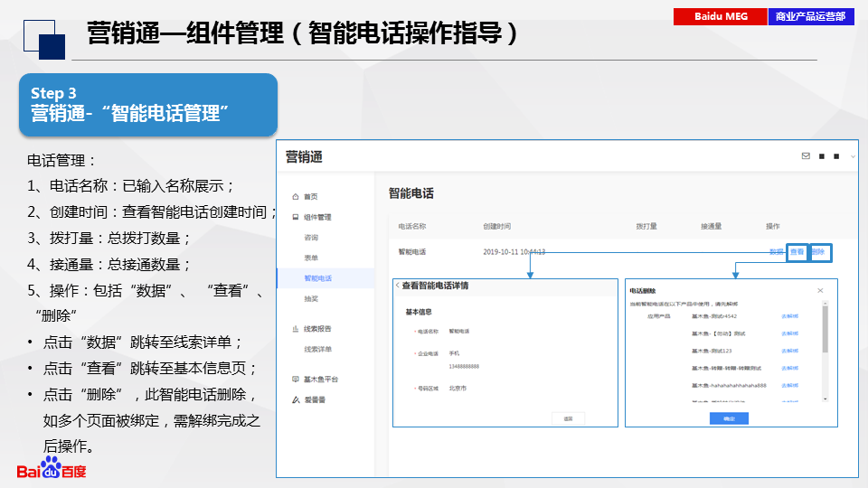Click the 返回 button in the details panel
Viewport: 868px width, 488px height.
pos(568,418)
